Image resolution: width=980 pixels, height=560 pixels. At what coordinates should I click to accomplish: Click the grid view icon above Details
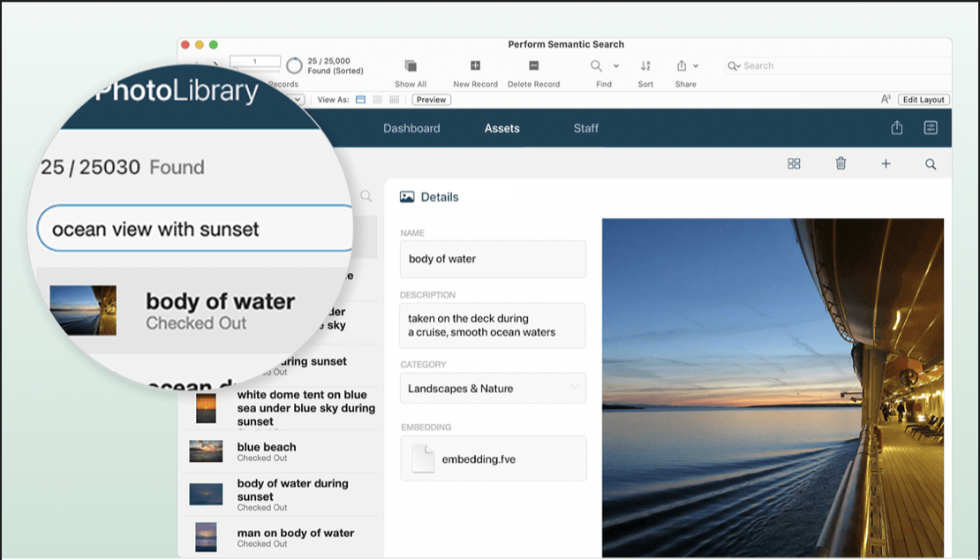click(x=794, y=163)
